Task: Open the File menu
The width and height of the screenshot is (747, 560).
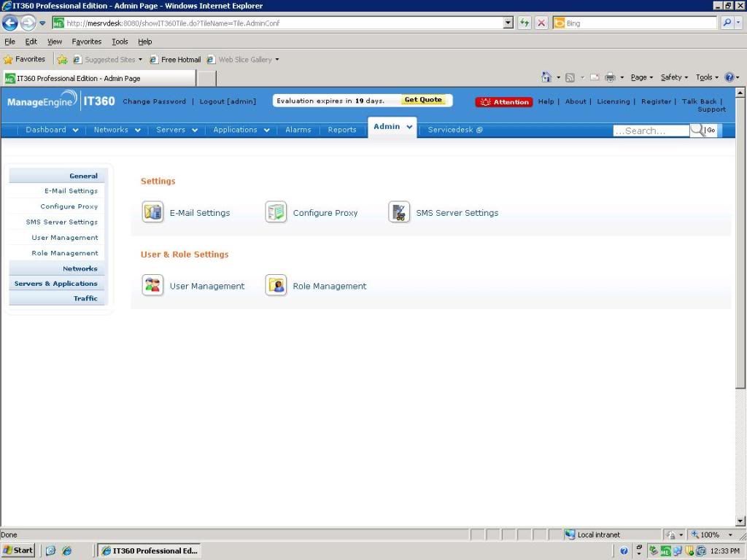Action: click(x=10, y=42)
